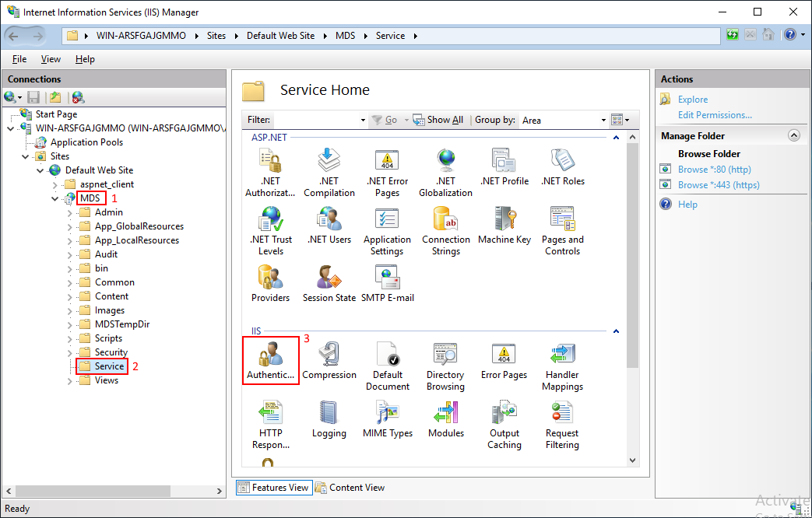Open the Modules feature
The image size is (812, 518).
[445, 419]
